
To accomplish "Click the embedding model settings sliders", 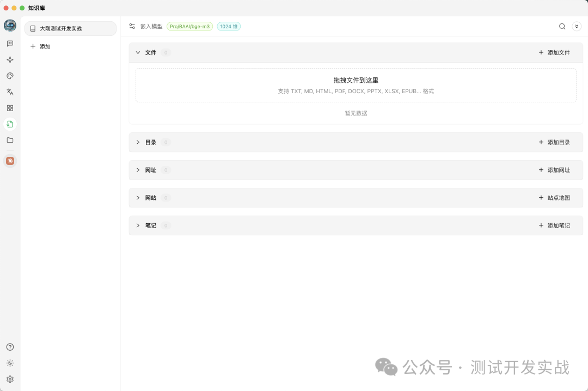I will [132, 26].
